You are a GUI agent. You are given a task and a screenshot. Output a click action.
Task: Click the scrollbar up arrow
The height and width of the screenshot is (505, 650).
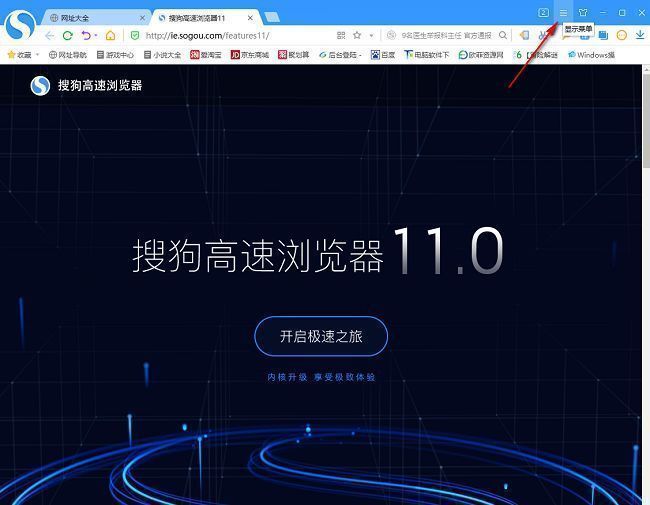[x=646, y=69]
